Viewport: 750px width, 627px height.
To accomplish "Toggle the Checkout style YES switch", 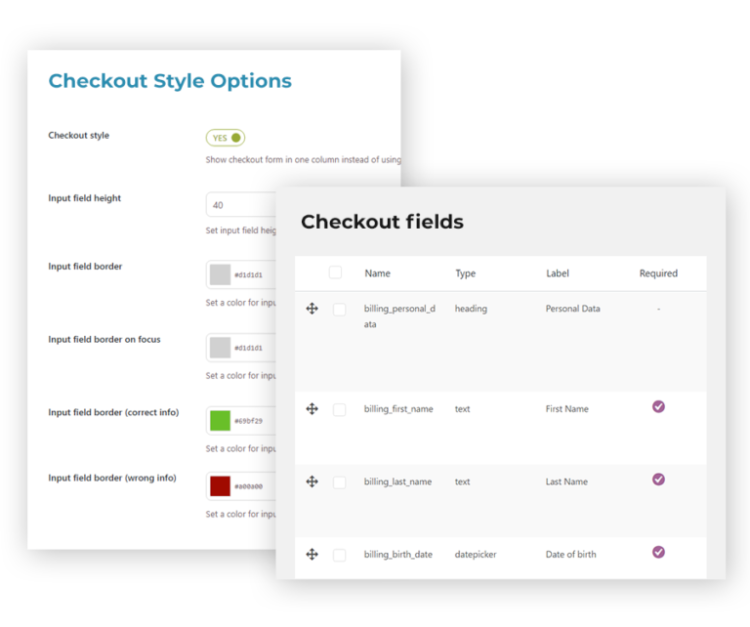I will 225,138.
